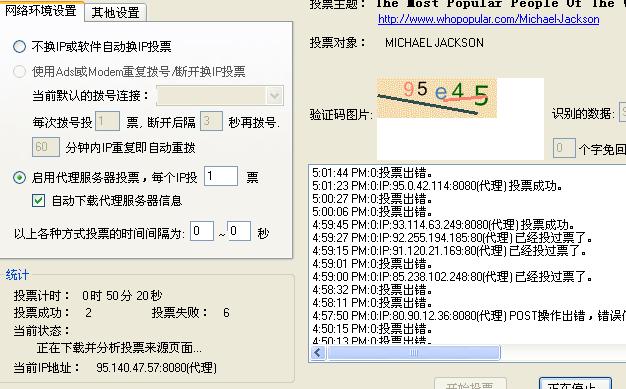Click the 投票计时 value 0时 50分 20秒
The height and width of the screenshot is (389, 626).
122,296
